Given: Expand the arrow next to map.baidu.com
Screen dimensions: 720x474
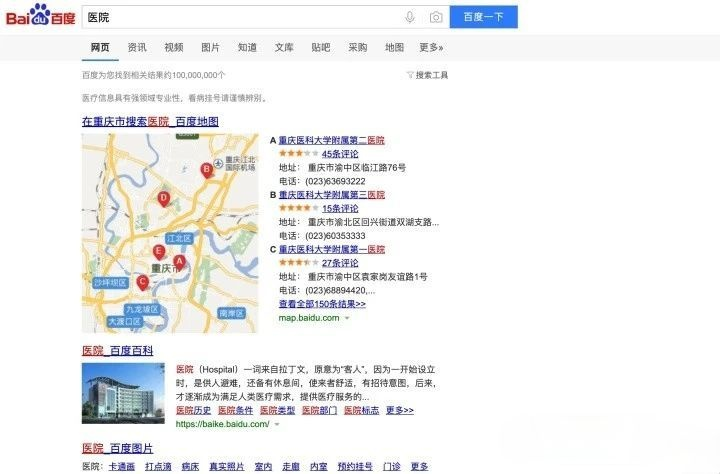Looking at the screenshot, I should (347, 318).
